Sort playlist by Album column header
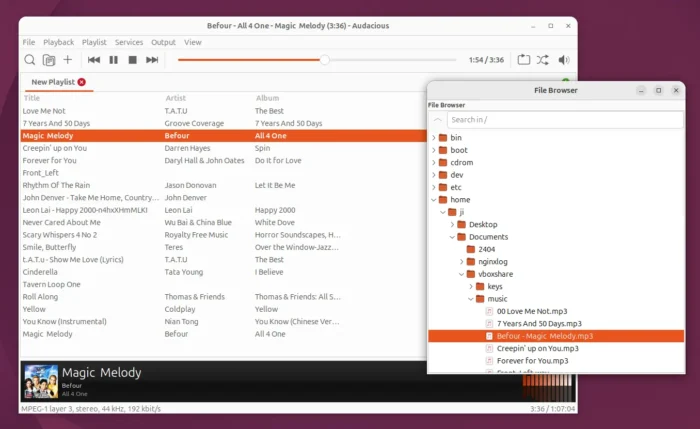Image resolution: width=700 pixels, height=429 pixels. click(x=267, y=98)
